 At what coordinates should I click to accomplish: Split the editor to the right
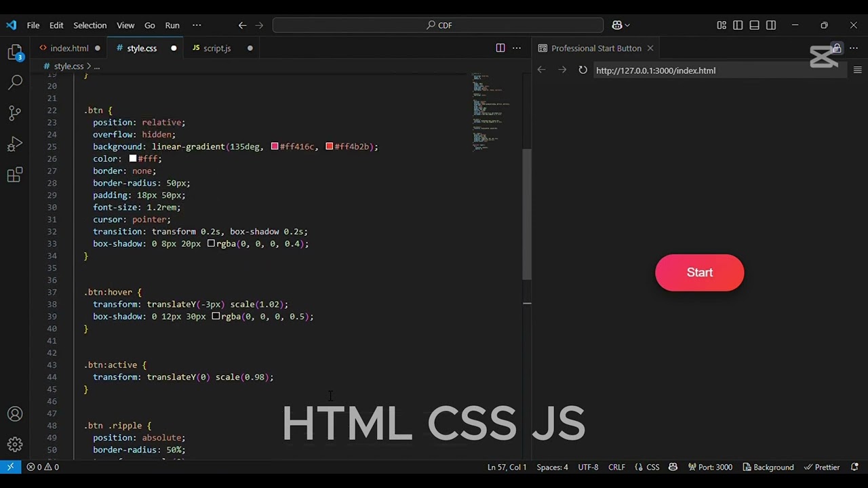(x=500, y=48)
